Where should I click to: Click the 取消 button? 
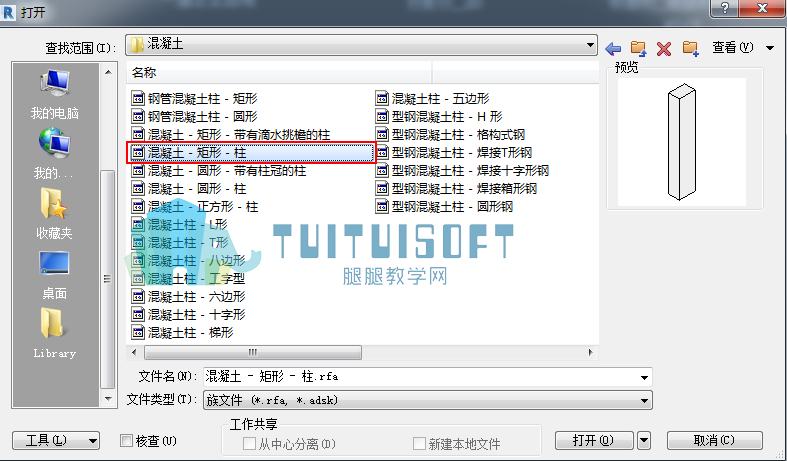pos(715,441)
